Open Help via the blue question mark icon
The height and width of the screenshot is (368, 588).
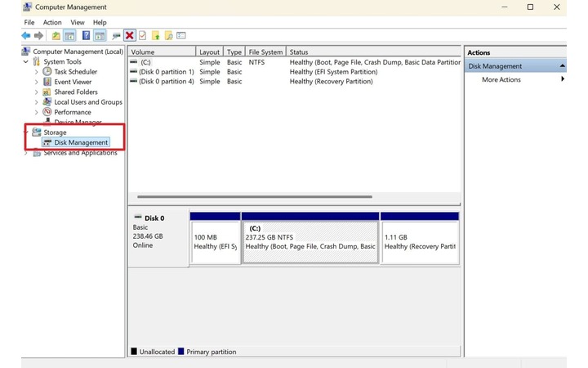[86, 36]
